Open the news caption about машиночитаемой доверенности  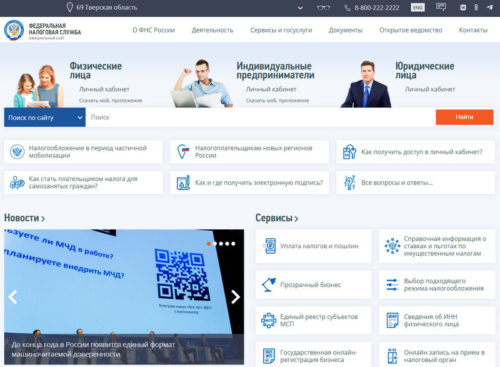tap(93, 349)
